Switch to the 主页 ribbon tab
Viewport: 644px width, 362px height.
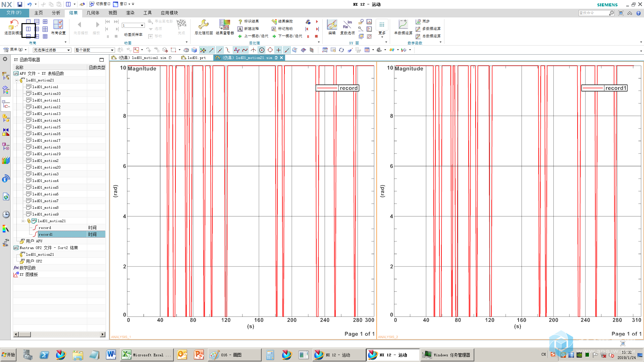click(39, 13)
